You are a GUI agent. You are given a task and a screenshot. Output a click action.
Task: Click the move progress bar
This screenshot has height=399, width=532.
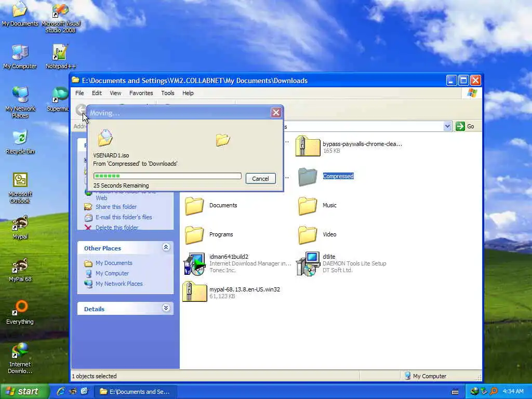pos(168,176)
